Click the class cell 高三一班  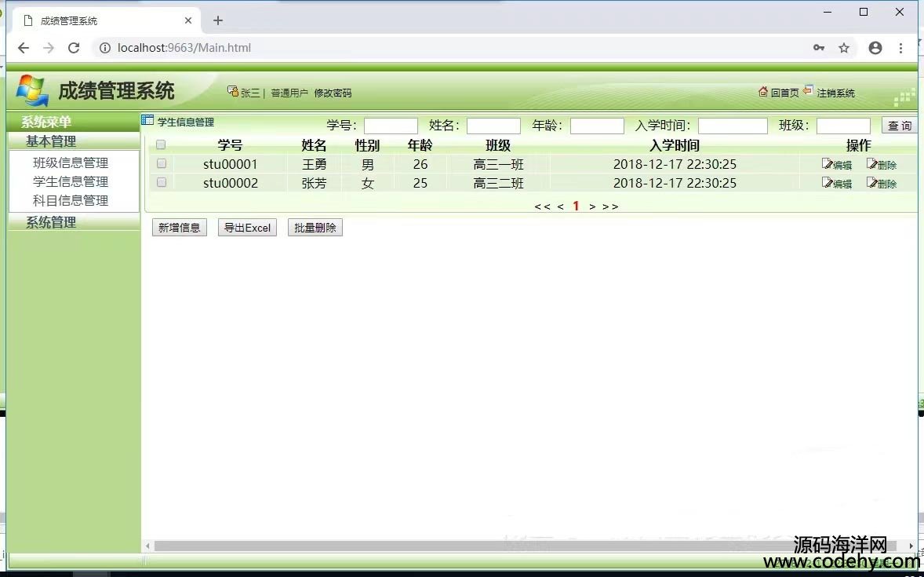499,164
